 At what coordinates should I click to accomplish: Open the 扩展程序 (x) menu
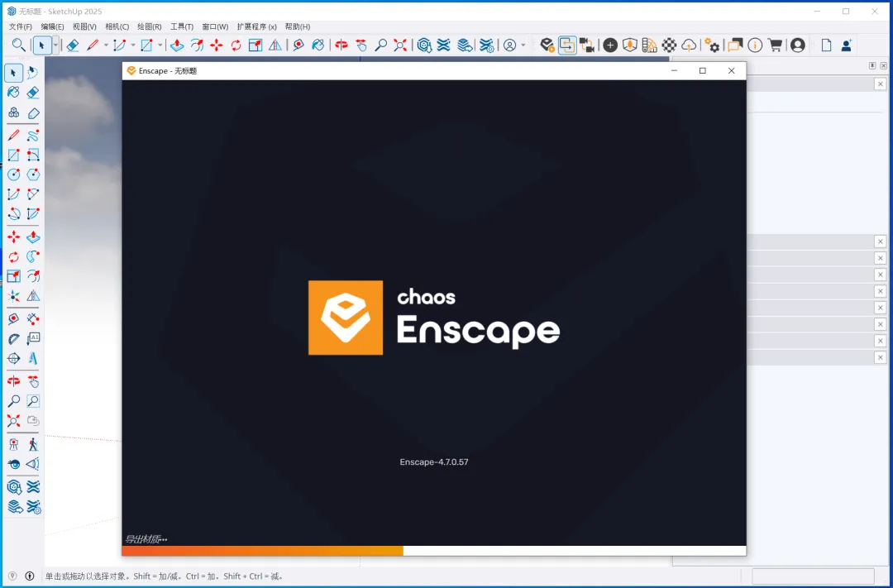[x=257, y=26]
